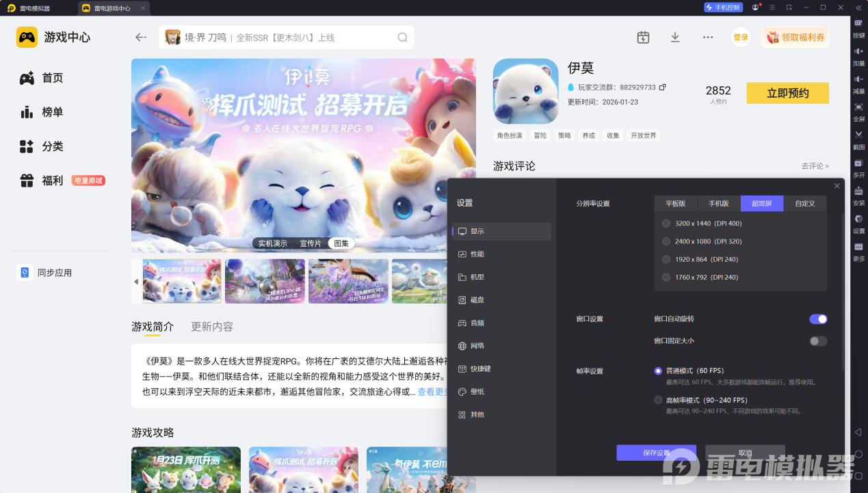This screenshot has width=868, height=493.
Task: Click the 减量 volume down icon
Action: (x=858, y=79)
